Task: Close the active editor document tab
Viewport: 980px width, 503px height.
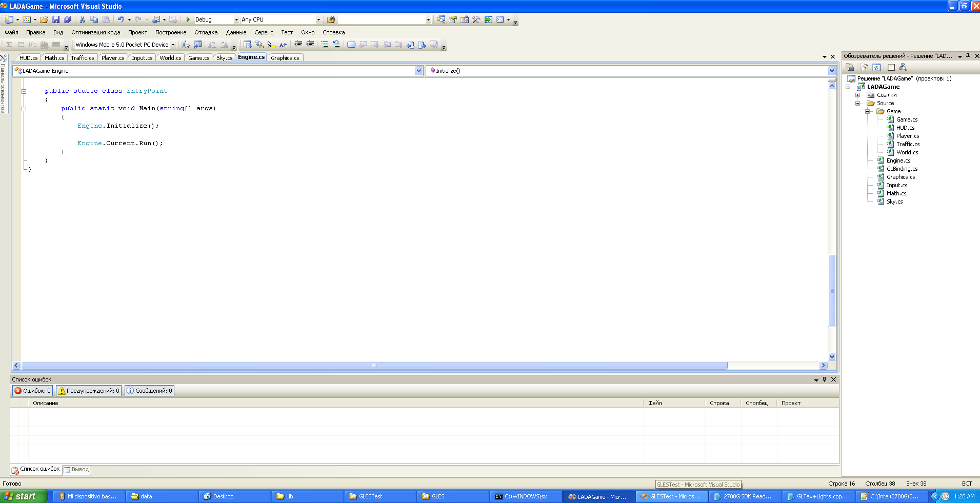Action: [x=833, y=57]
